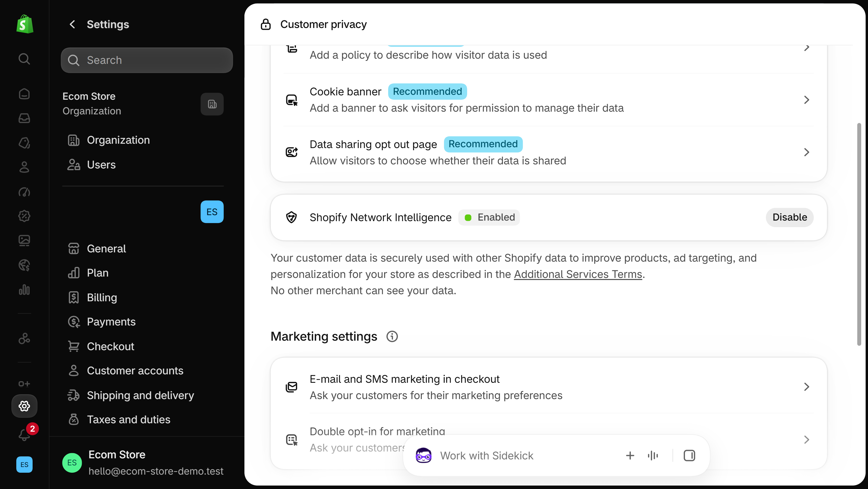Screen dimensions: 868x489
Task: Click the blue ES store badge
Action: [x=212, y=212]
